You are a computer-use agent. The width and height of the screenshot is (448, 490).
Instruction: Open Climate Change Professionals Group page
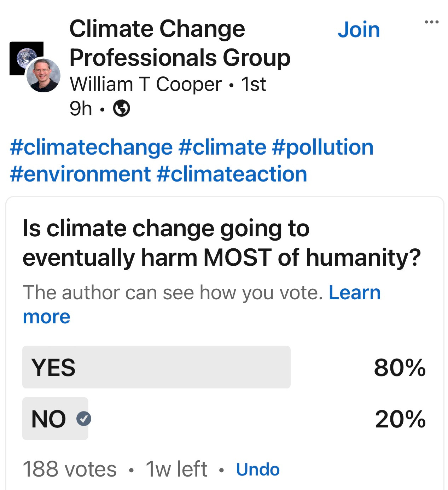pos(180,43)
